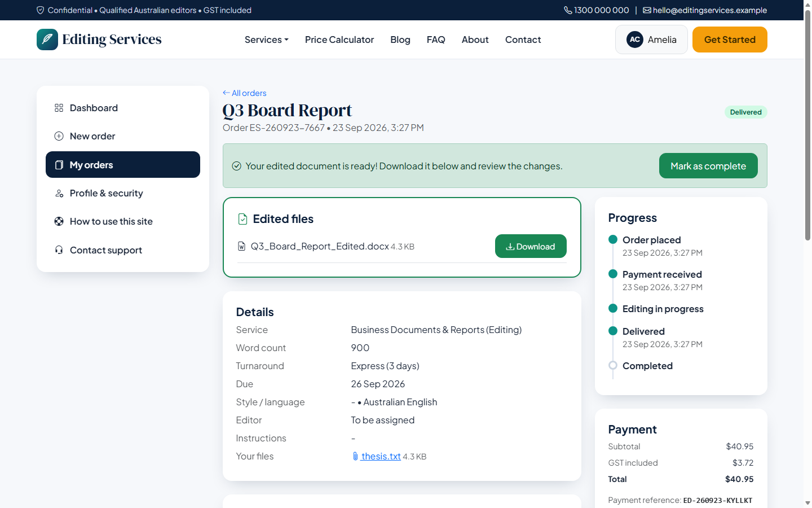Click the Q3_Board_Report_Edited.docx file name

pyautogui.click(x=320, y=246)
